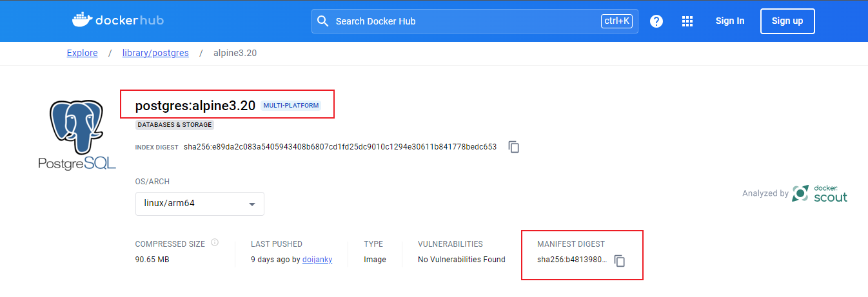Copy the manifest digest hash
This screenshot has width=868, height=297.
click(620, 261)
